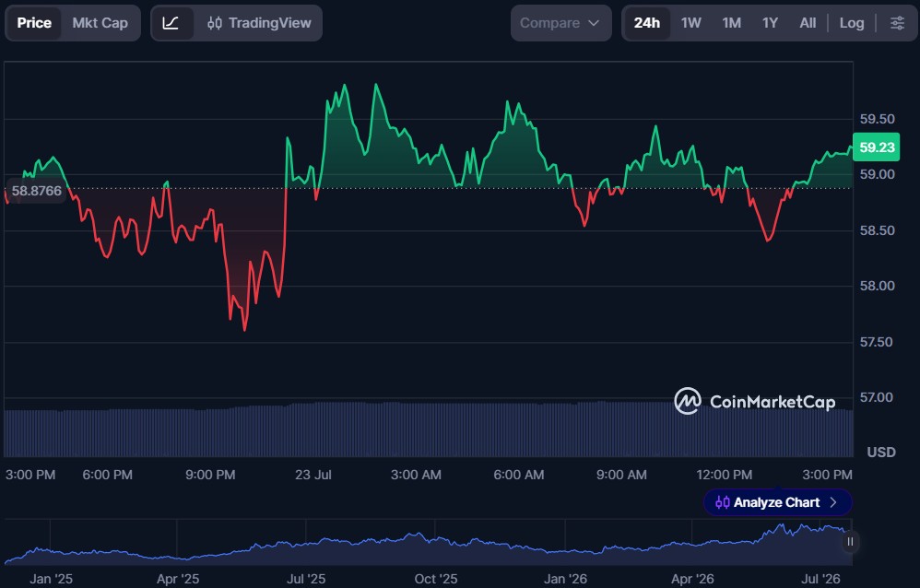Viewport: 920px width, 588px height.
Task: Click Apr '26 on the range navigator
Action: point(692,579)
